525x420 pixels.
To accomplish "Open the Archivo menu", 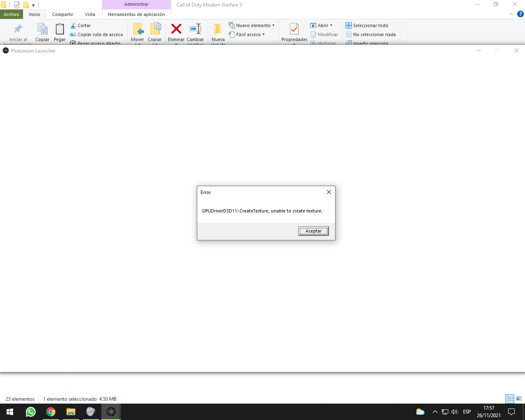I will pyautogui.click(x=11, y=14).
